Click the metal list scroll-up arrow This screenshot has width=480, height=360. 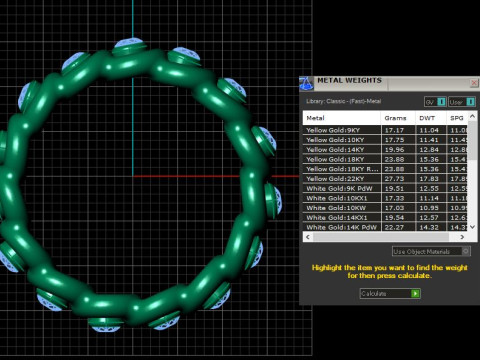(x=472, y=116)
